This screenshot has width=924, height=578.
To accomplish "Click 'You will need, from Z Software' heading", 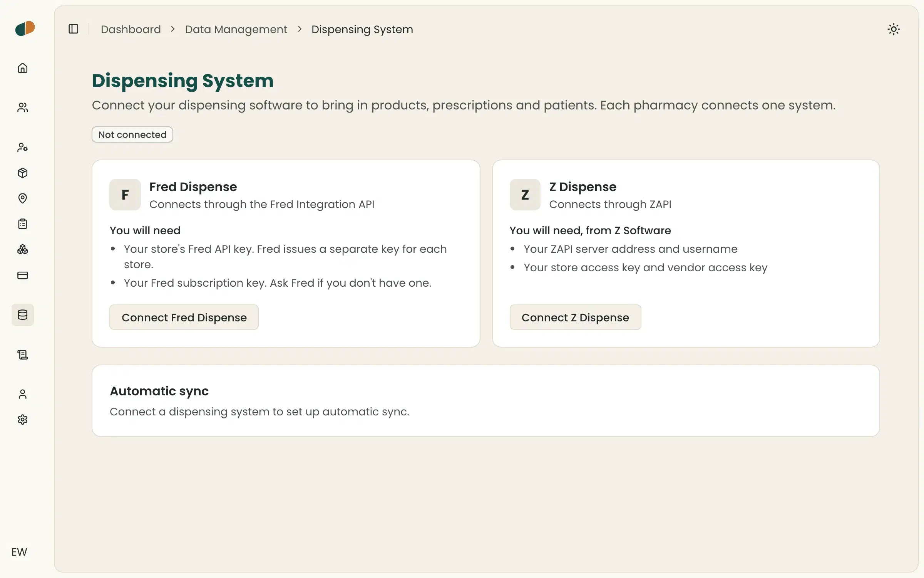I will 590,230.
